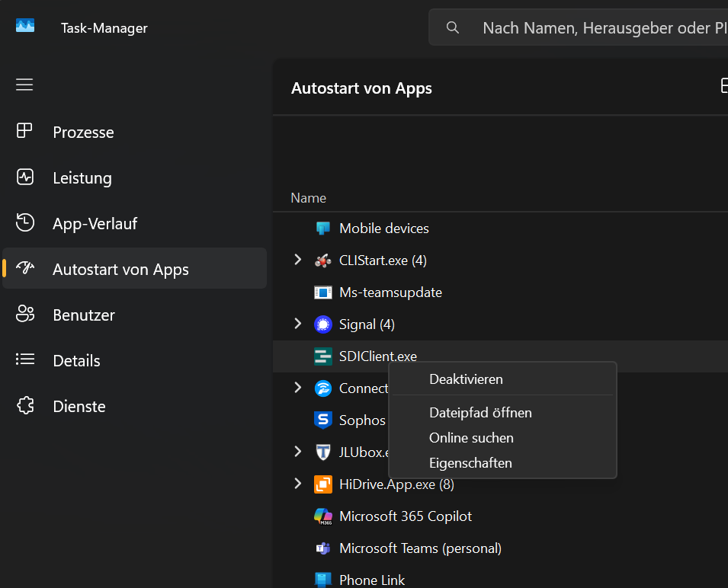
Task: Click the Signal app icon
Action: (x=323, y=324)
